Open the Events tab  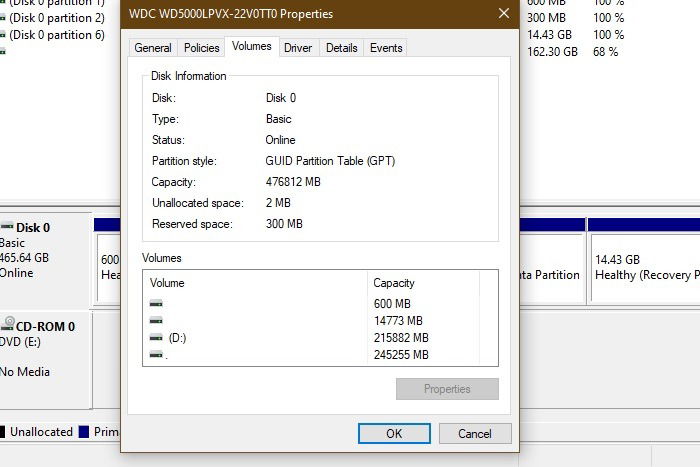click(386, 48)
